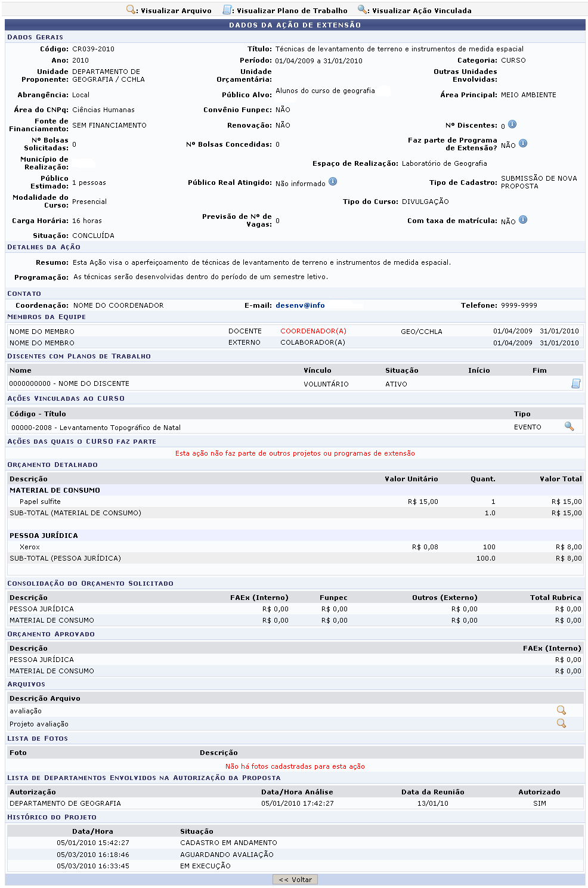588x888 pixels.
Task: Click the COLABORADOR(A) role text
Action: (x=312, y=343)
